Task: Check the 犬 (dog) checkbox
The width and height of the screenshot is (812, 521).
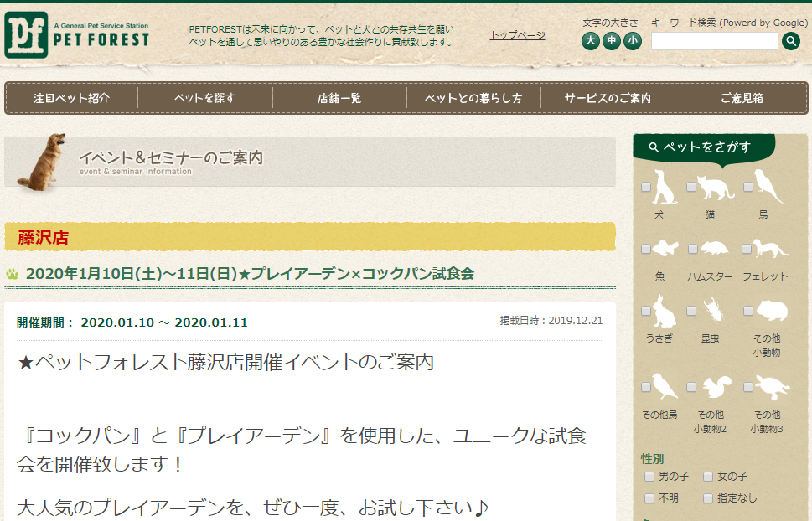Action: pyautogui.click(x=646, y=187)
